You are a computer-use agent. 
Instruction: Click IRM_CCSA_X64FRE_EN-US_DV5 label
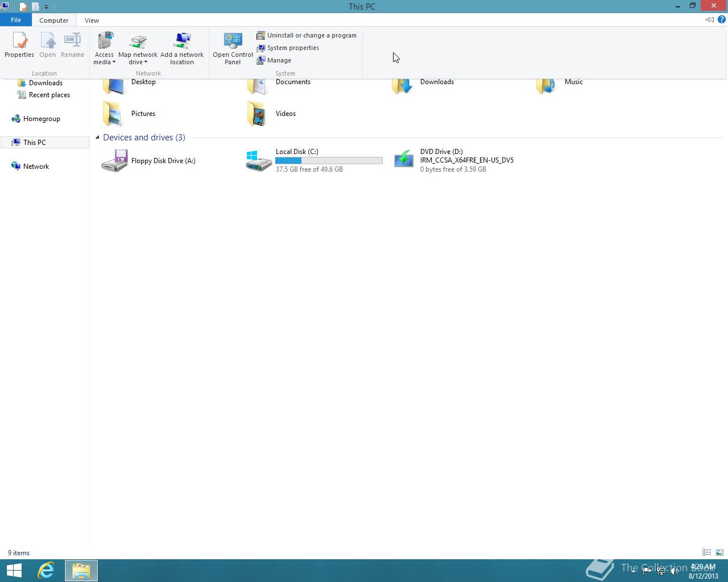pyautogui.click(x=467, y=160)
